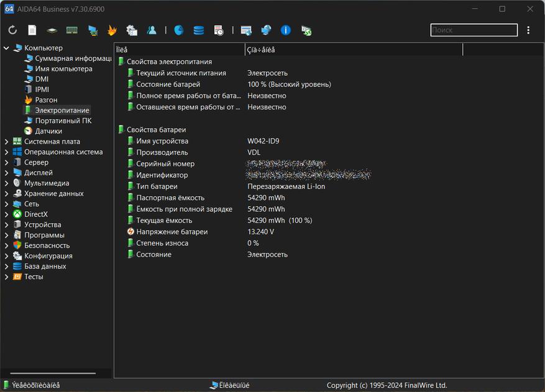Open the three-dot menu button

(528, 30)
